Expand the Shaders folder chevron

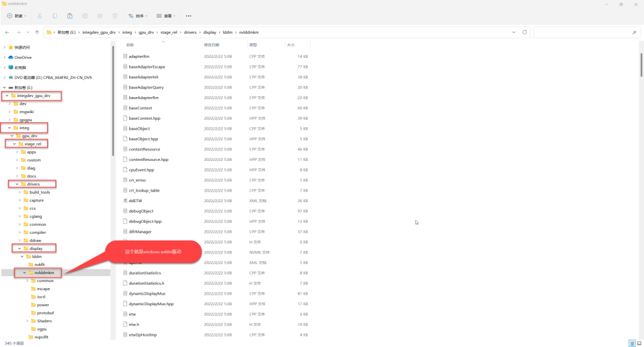[27, 321]
